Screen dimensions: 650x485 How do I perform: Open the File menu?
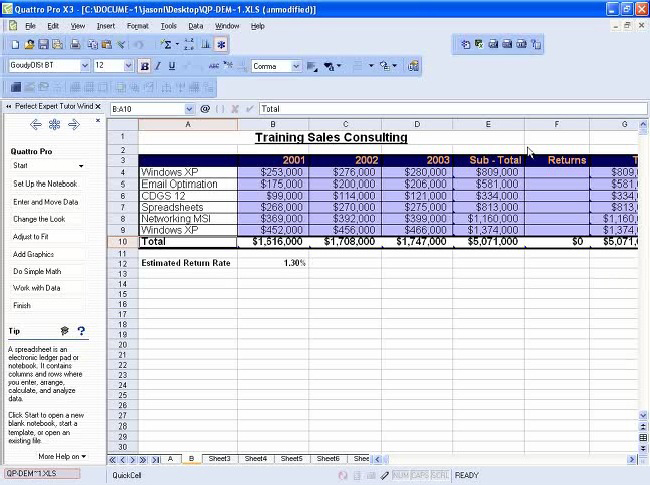pyautogui.click(x=30, y=26)
